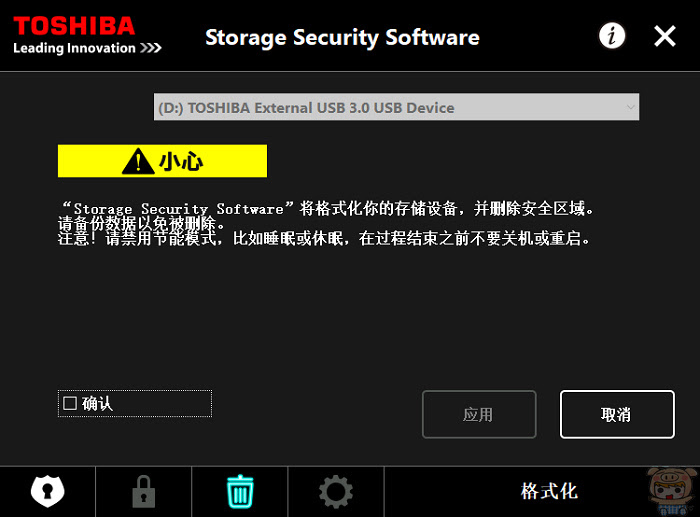Click the Storage Security Software title
700x517 pixels.
[342, 38]
